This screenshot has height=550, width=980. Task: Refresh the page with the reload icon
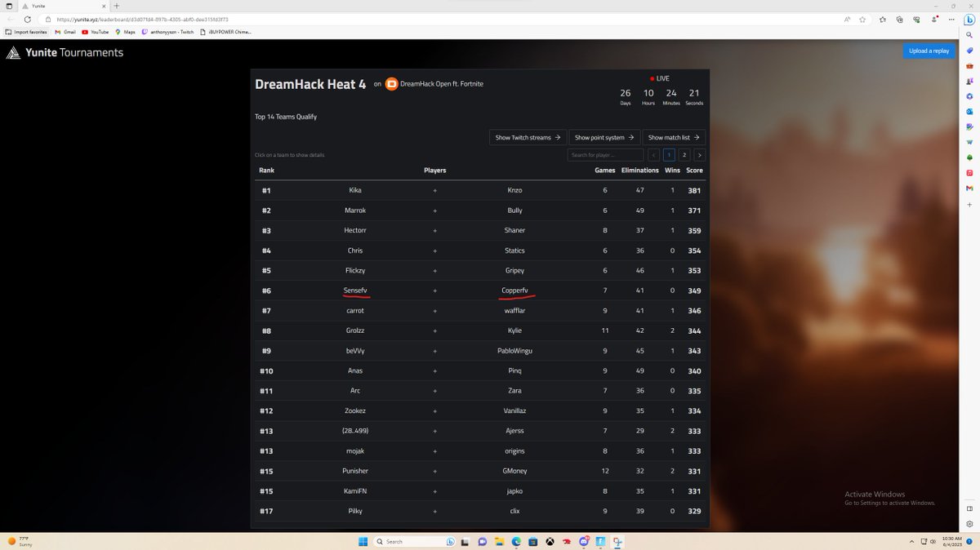coord(27,19)
